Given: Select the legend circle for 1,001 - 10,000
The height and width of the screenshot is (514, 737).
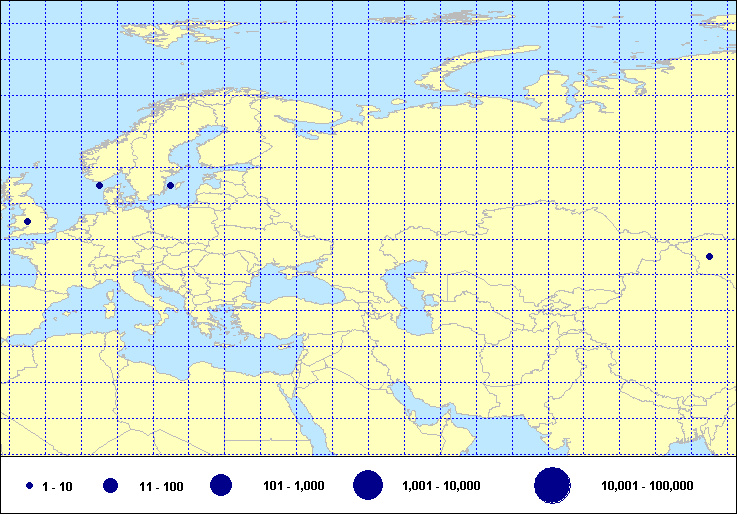Looking at the screenshot, I should [368, 486].
